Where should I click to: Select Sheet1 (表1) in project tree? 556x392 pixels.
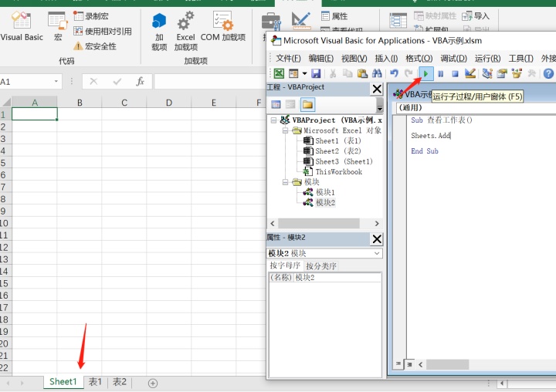(338, 140)
